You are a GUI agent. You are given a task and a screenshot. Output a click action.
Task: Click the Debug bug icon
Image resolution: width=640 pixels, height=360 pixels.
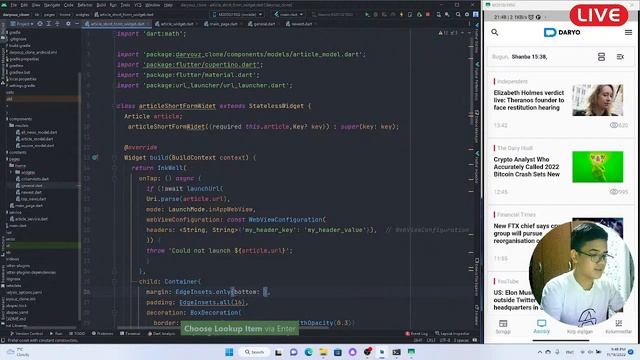tap(376, 14)
